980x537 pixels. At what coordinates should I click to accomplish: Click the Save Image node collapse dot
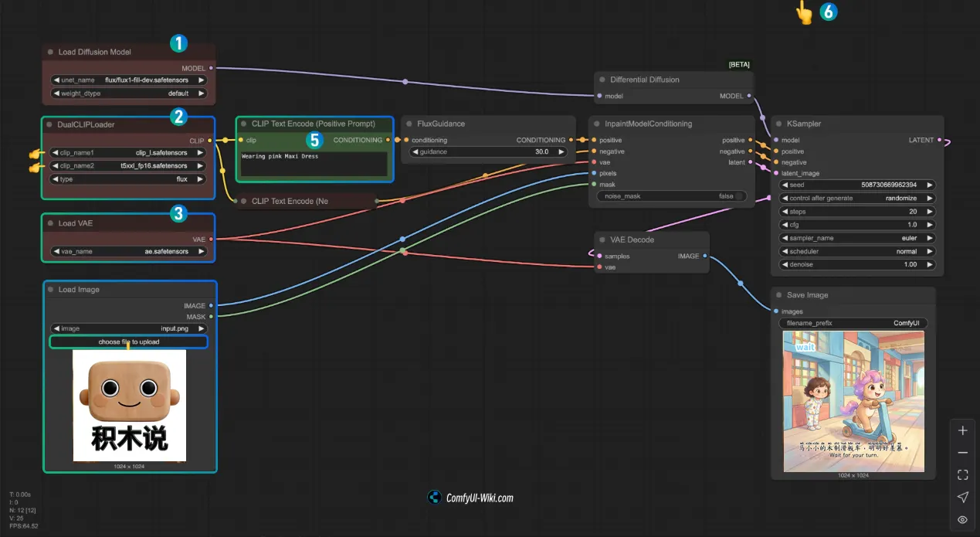pyautogui.click(x=778, y=295)
